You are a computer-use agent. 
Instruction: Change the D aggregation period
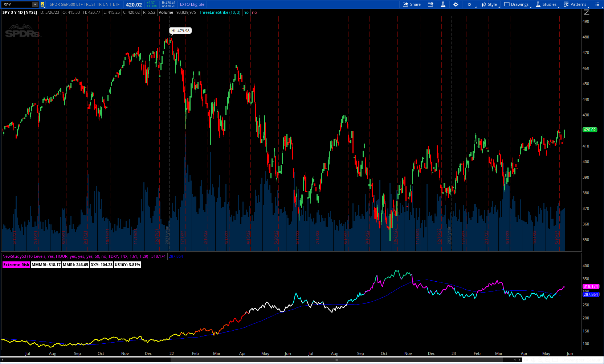[469, 4]
